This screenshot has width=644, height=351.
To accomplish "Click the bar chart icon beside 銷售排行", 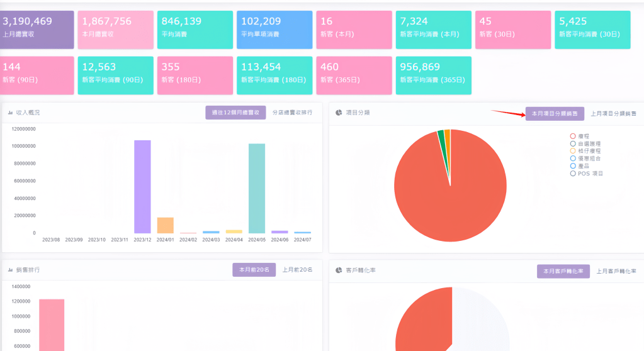I will point(11,270).
